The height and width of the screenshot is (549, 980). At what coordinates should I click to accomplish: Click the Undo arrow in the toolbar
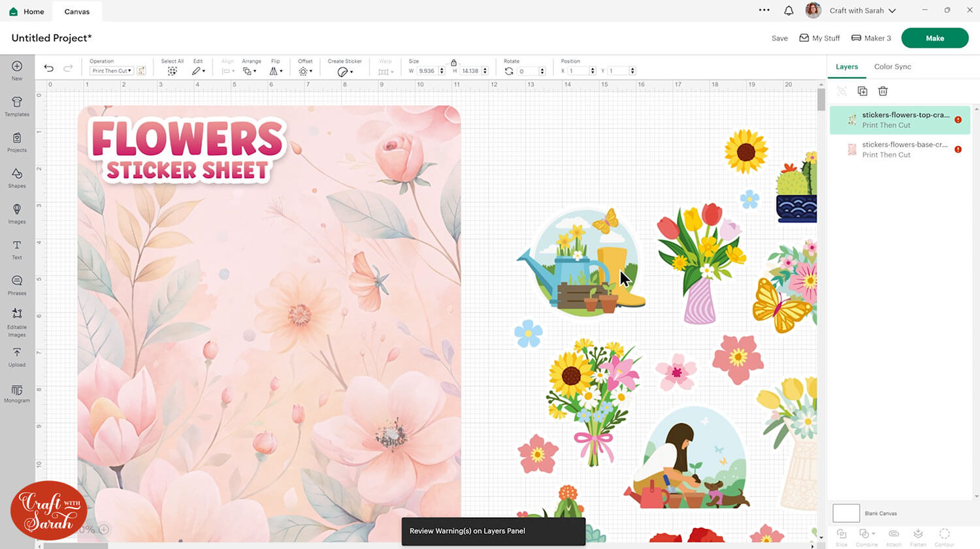pyautogui.click(x=48, y=69)
